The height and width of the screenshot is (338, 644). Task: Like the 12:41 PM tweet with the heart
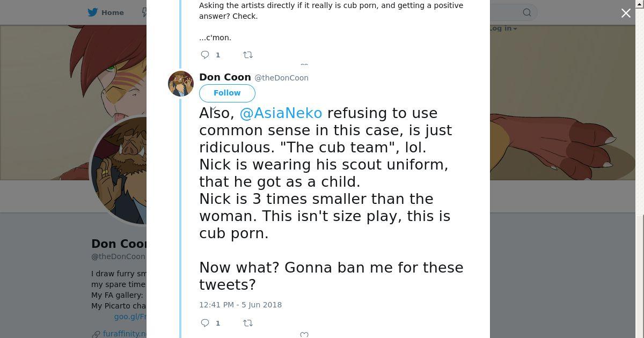coord(304,335)
